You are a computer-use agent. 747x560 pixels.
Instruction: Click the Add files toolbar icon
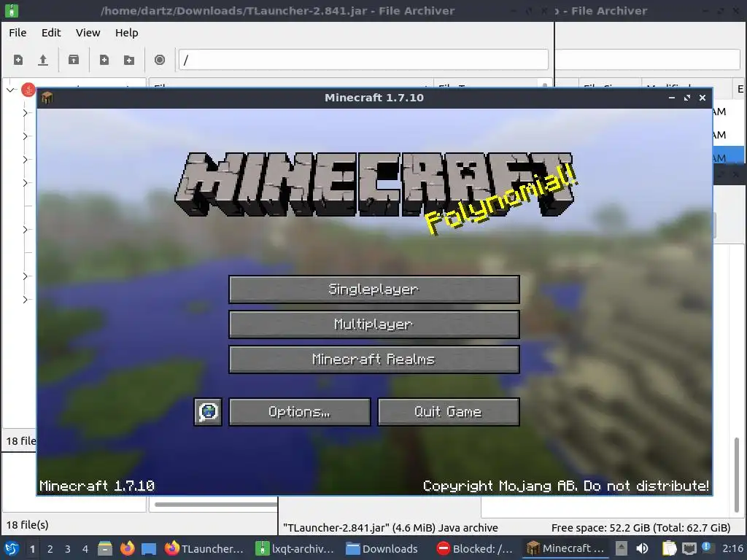pyautogui.click(x=104, y=60)
